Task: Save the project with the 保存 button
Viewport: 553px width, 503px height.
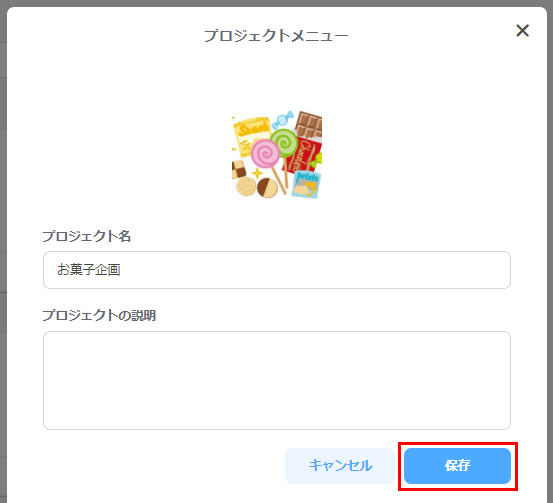Action: (457, 466)
